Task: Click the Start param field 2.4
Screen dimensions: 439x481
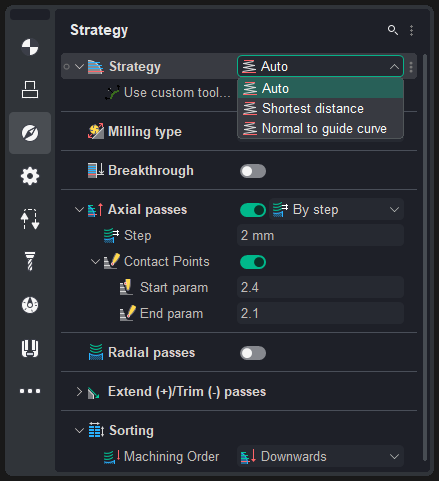Action: coord(320,287)
